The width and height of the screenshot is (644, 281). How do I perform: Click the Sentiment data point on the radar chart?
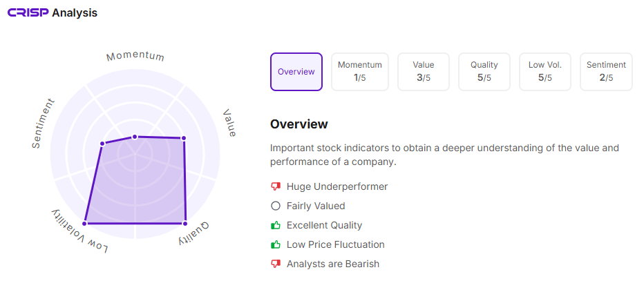pos(102,144)
